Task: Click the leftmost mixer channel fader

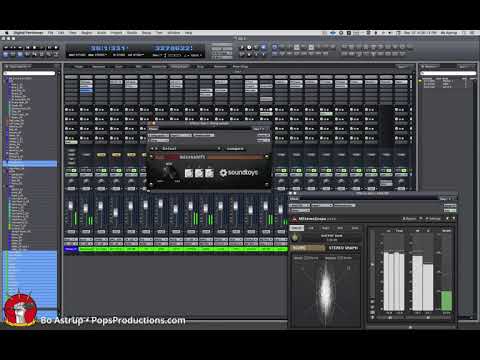Action: [x=70, y=205]
